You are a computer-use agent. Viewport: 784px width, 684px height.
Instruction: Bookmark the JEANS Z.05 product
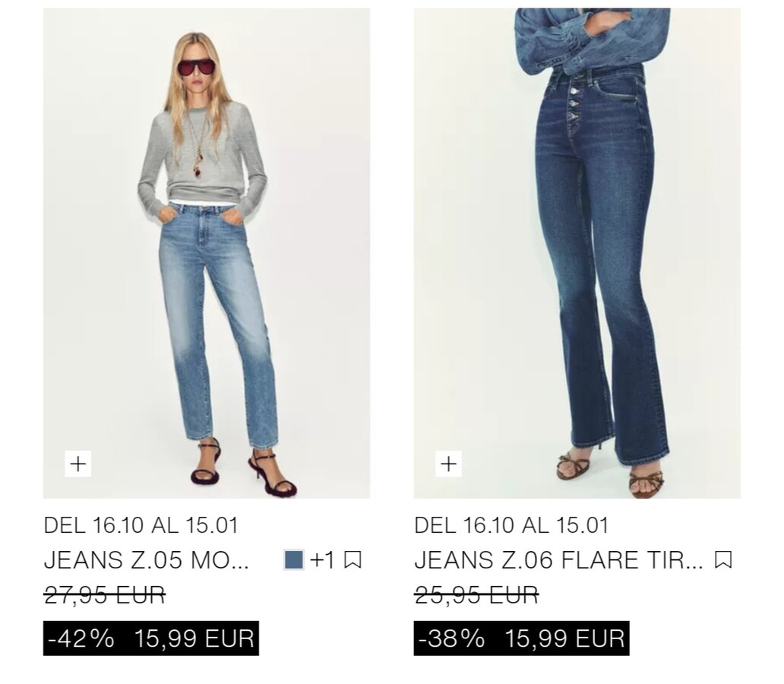pos(352,559)
